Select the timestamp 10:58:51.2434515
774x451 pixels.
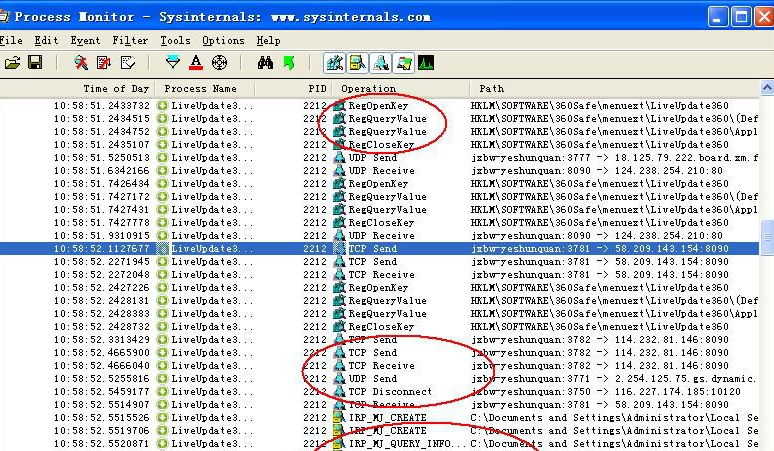[102, 118]
